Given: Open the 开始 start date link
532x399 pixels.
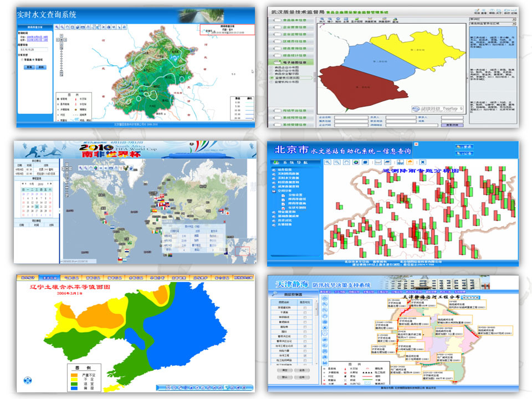Looking at the screenshot, I should (37, 37).
